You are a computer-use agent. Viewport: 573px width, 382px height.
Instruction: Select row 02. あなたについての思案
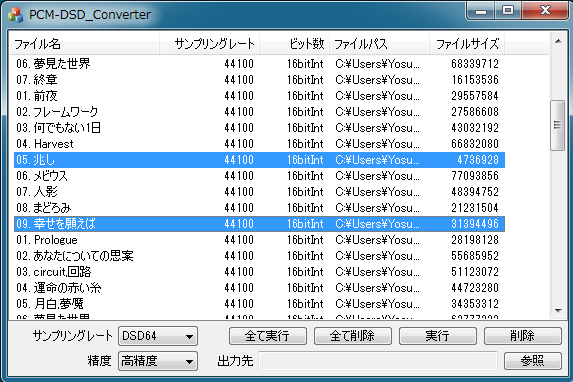[x=259, y=256]
